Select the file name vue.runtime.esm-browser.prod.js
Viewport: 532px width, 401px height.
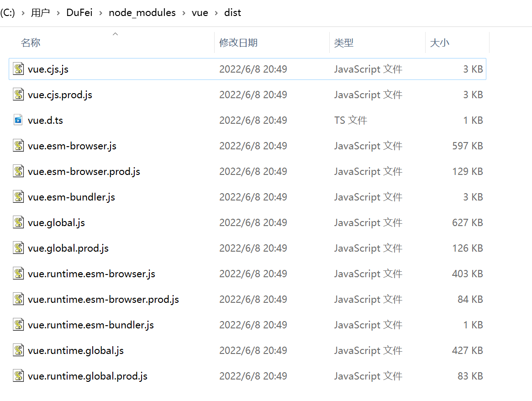[x=104, y=300]
